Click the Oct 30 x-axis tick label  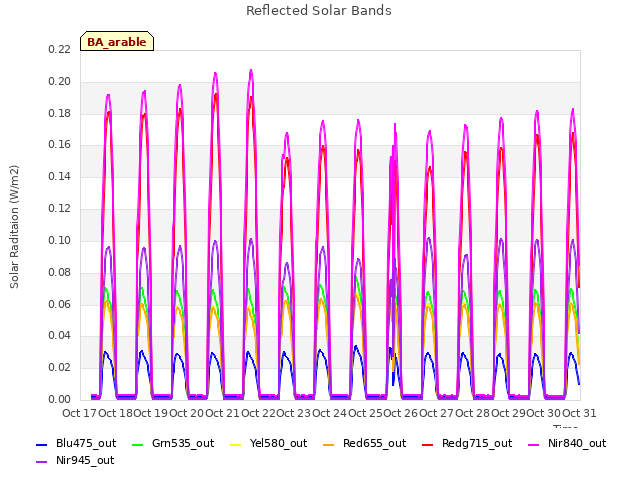coord(544,413)
